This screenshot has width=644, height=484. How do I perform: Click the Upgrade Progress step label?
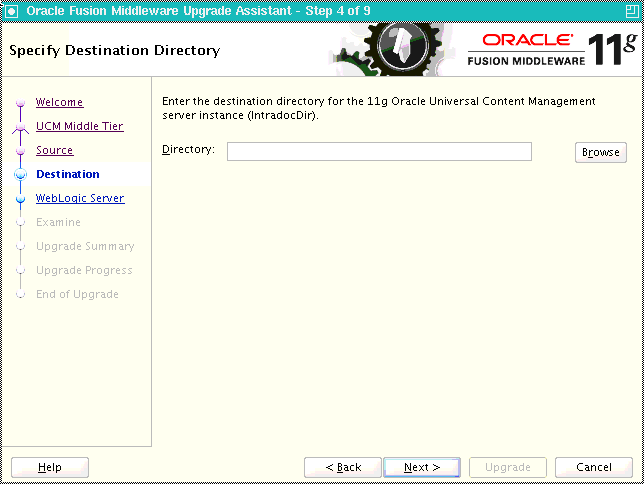84,270
